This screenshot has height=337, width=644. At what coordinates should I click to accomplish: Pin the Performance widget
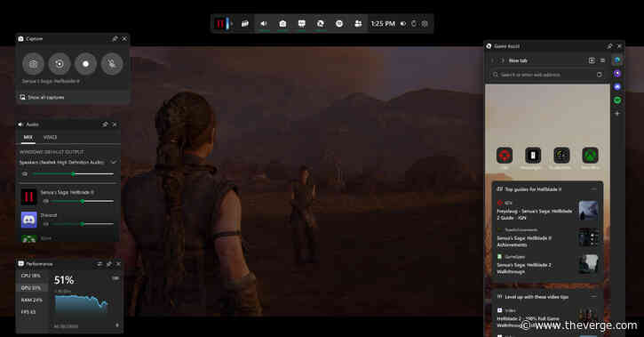[109, 264]
